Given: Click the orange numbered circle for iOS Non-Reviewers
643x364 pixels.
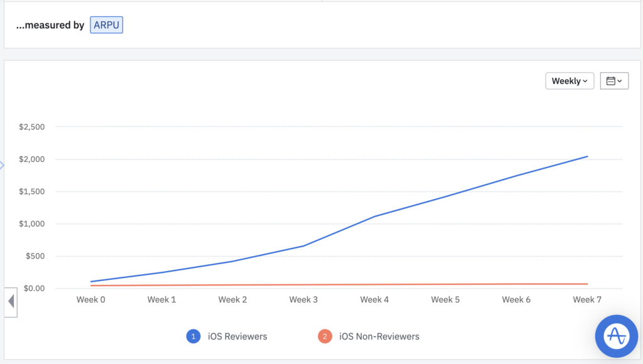Looking at the screenshot, I should tap(325, 336).
